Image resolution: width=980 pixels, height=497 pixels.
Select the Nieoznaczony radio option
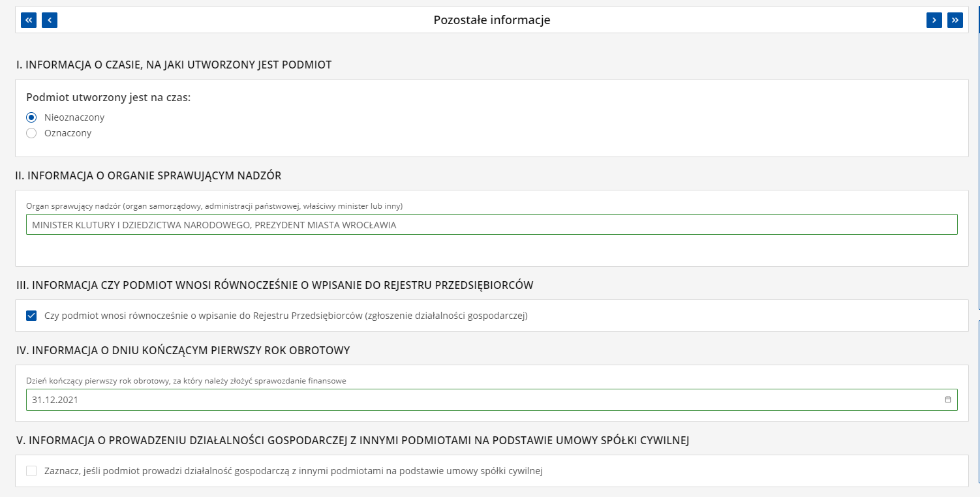31,117
